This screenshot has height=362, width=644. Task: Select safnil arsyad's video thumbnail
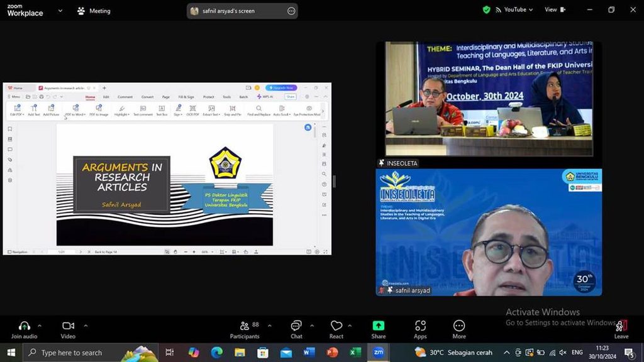pos(489,233)
